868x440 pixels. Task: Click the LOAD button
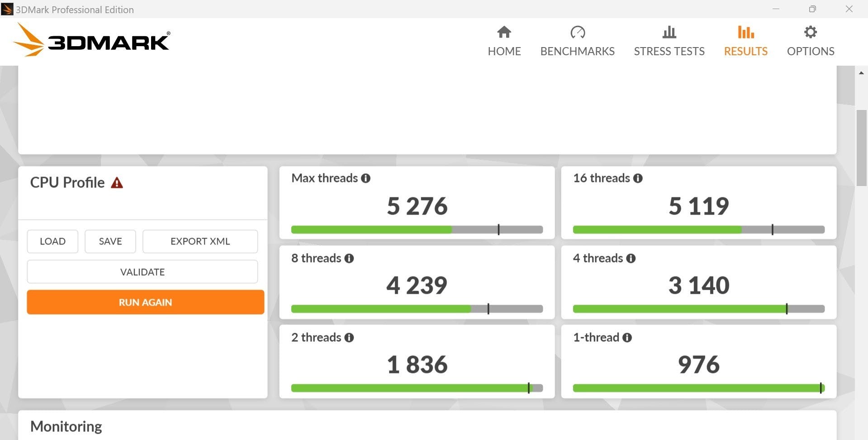[x=52, y=241]
